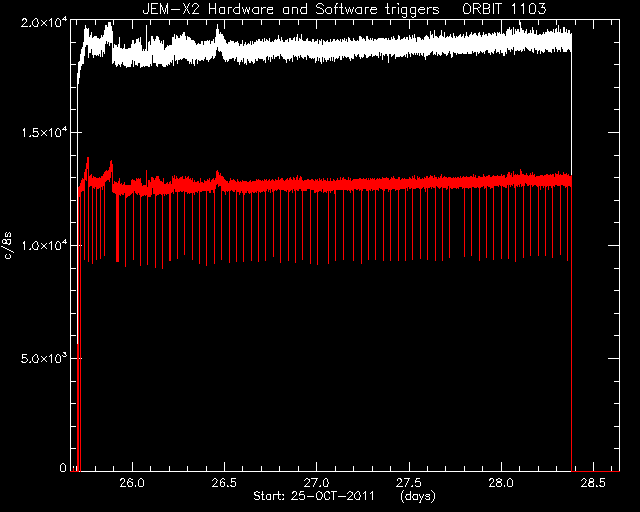The height and width of the screenshot is (512, 640).
Task: Click the c/8s y-axis unit label
Action: (x=8, y=246)
